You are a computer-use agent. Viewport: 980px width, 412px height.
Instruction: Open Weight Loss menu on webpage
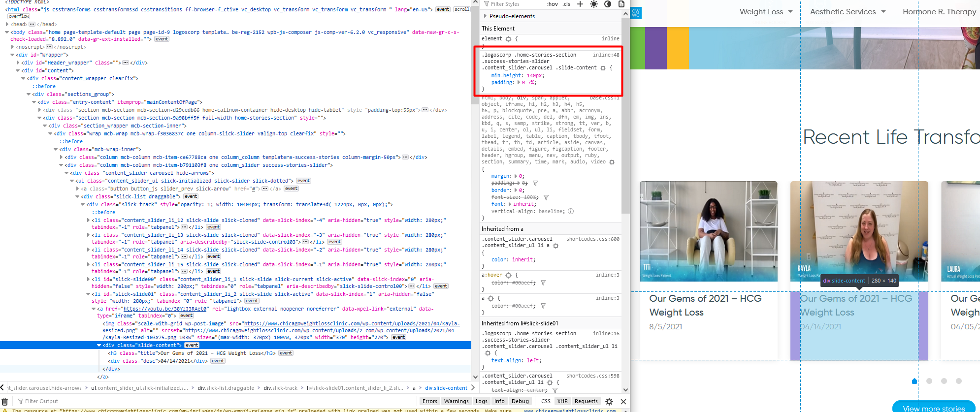pyautogui.click(x=766, y=12)
